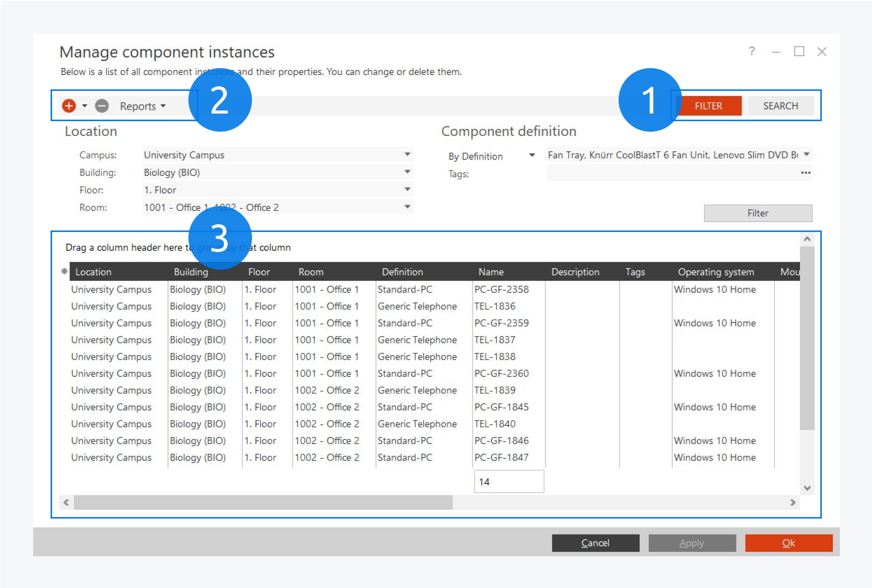872x588 pixels.
Task: Open the By Definition dropdown
Action: pos(532,155)
